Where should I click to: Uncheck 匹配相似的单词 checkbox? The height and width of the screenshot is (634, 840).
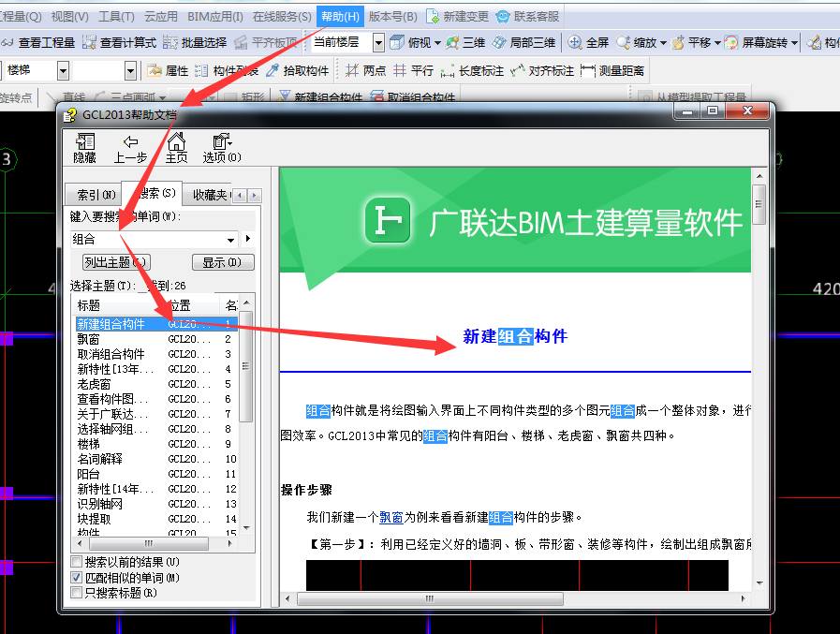[77, 577]
